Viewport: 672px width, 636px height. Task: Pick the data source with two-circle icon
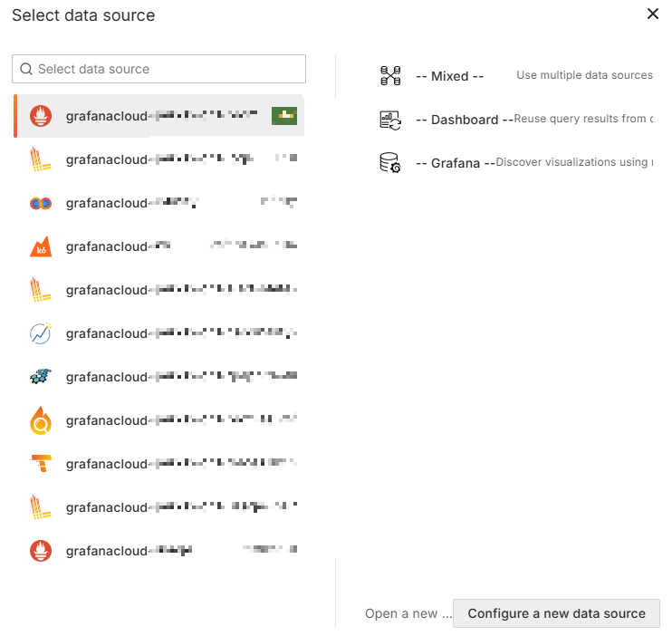pos(41,203)
